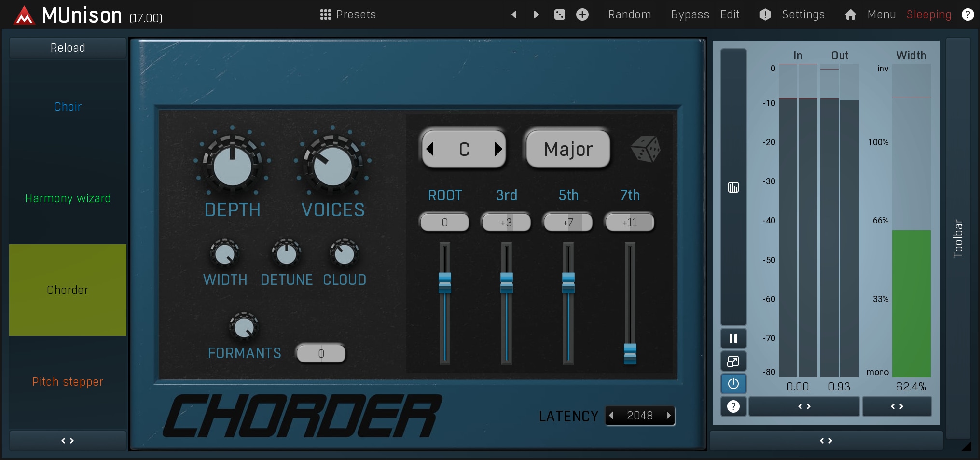Toggle Edit mode

[730, 14]
